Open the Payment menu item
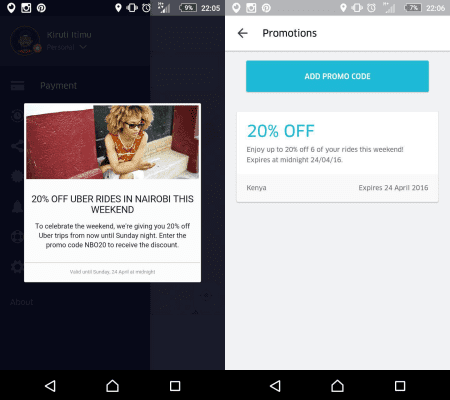 tap(58, 86)
